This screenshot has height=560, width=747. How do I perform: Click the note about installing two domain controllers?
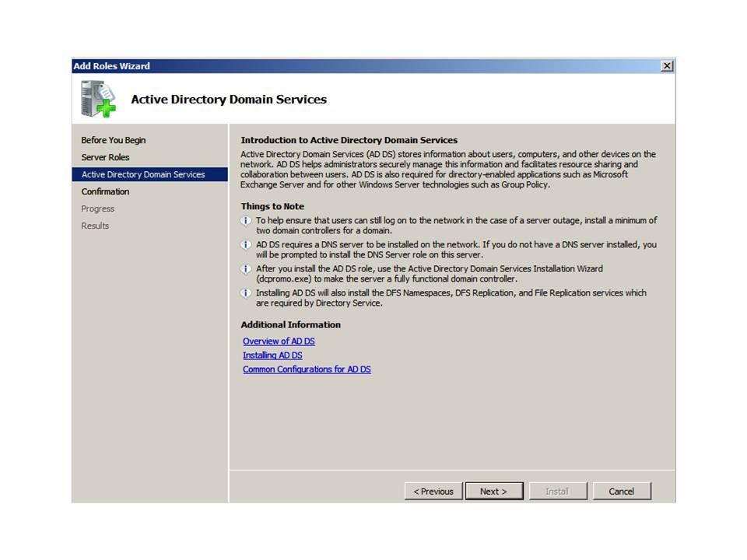(x=457, y=226)
